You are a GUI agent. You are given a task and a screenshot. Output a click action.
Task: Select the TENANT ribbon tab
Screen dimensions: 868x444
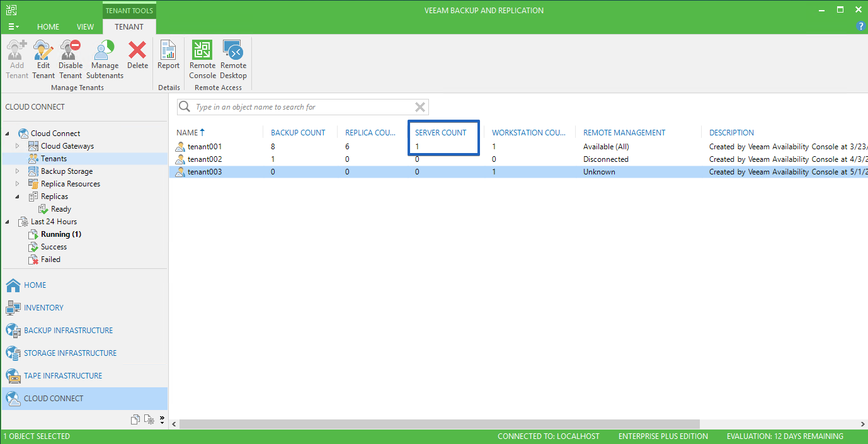click(x=129, y=26)
